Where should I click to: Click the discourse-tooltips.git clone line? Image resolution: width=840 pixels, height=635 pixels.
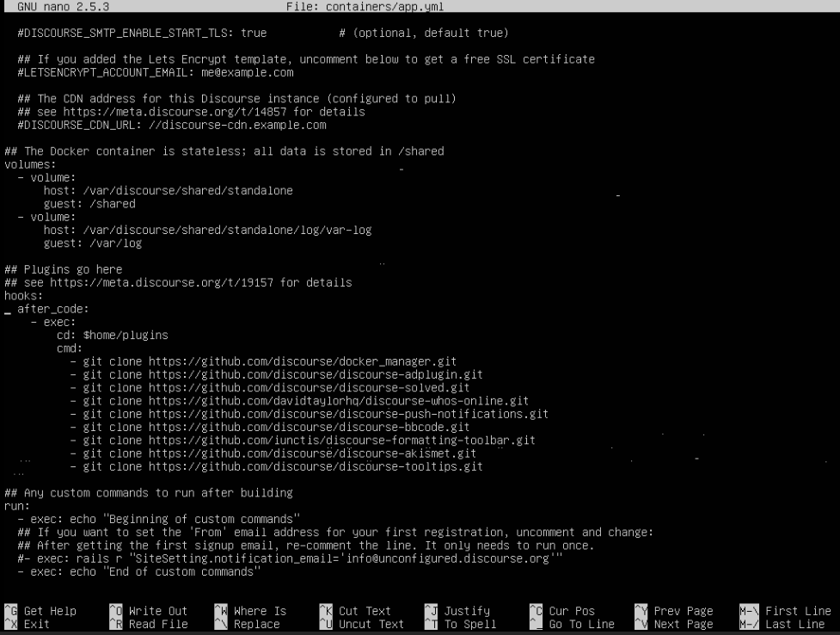pyautogui.click(x=277, y=466)
